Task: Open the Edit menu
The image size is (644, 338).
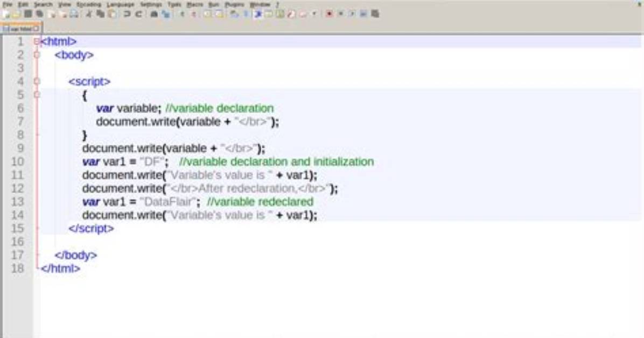Action: (x=23, y=4)
